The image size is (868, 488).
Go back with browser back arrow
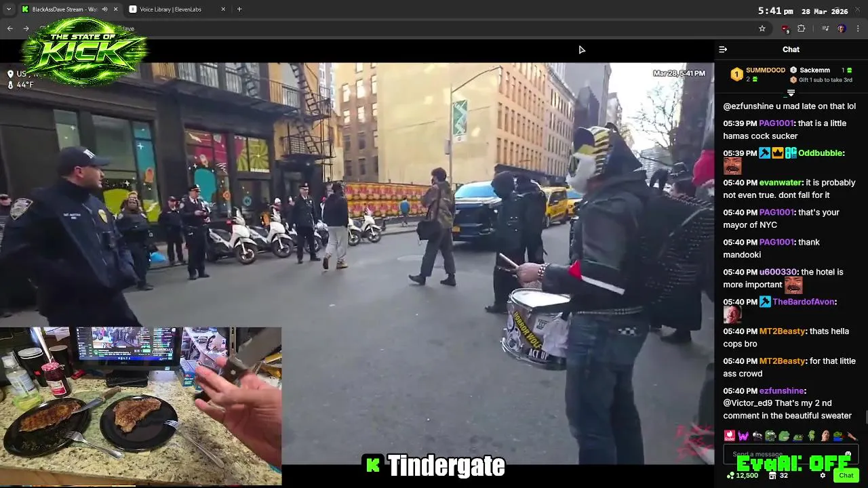[9, 28]
